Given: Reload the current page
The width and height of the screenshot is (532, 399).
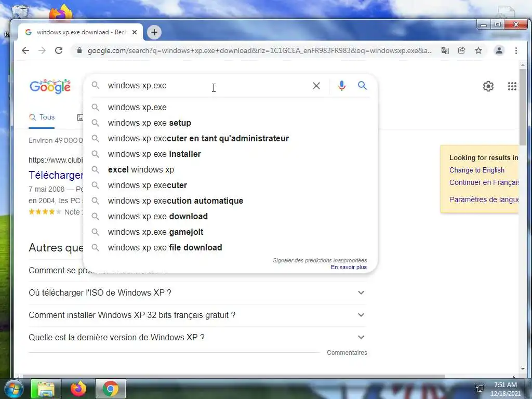Looking at the screenshot, I should [59, 50].
